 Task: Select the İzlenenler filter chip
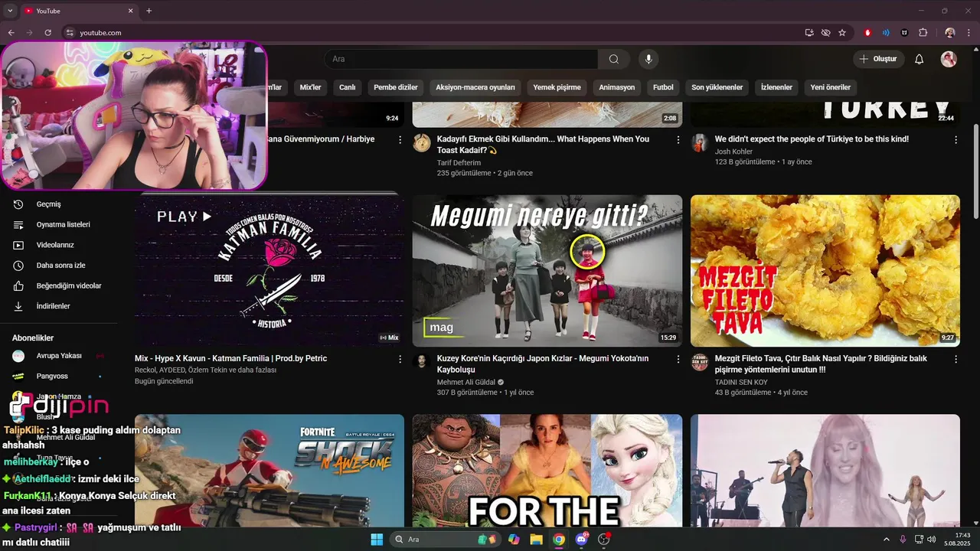(x=776, y=87)
